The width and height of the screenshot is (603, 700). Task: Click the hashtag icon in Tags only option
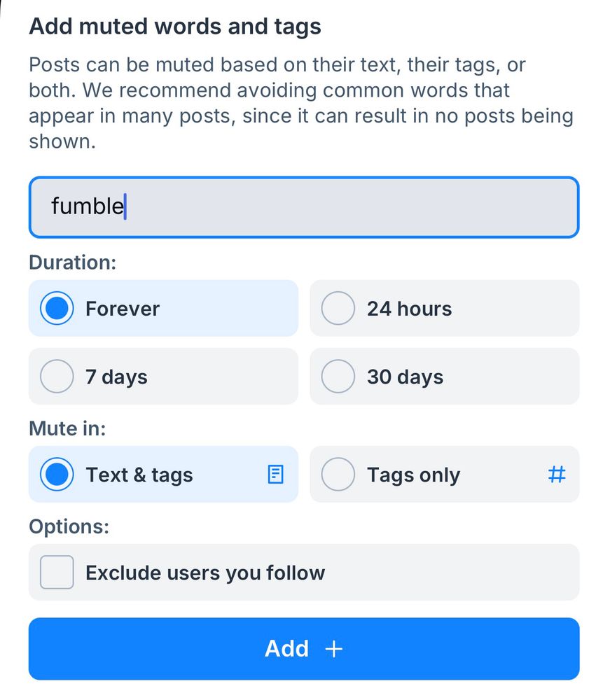coord(556,475)
